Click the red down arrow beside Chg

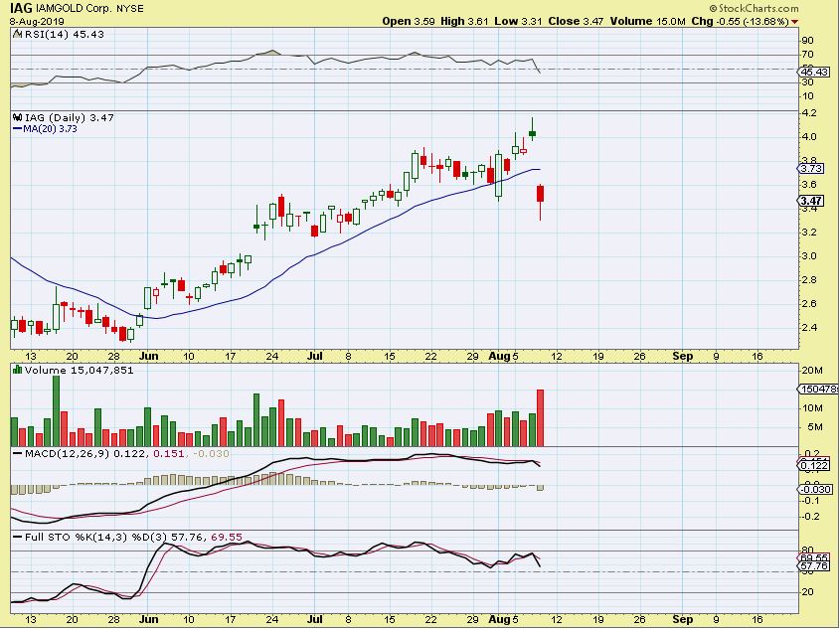click(x=794, y=22)
